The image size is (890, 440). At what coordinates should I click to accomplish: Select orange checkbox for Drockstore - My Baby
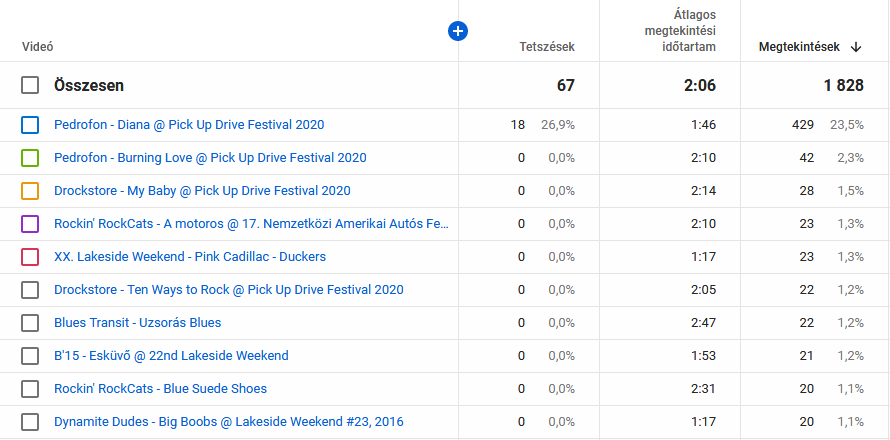pos(30,191)
